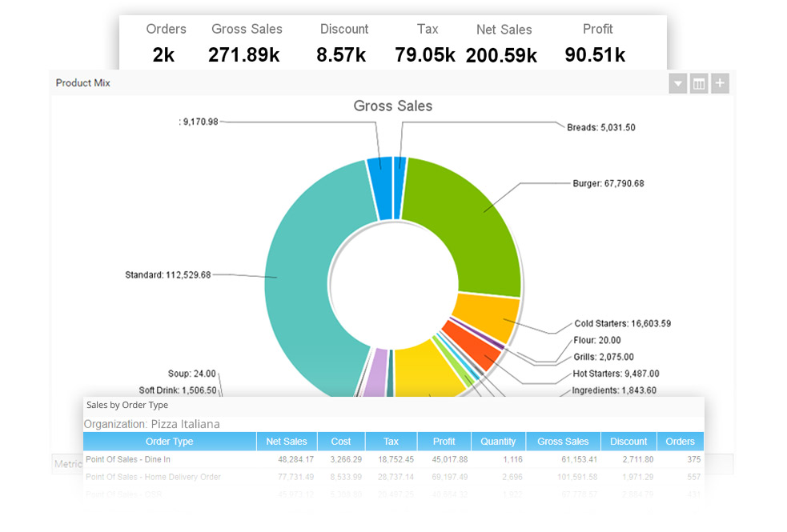Click the Soft Drink: 1,506.50 label
The width and height of the screenshot is (787, 532).
[x=178, y=390]
